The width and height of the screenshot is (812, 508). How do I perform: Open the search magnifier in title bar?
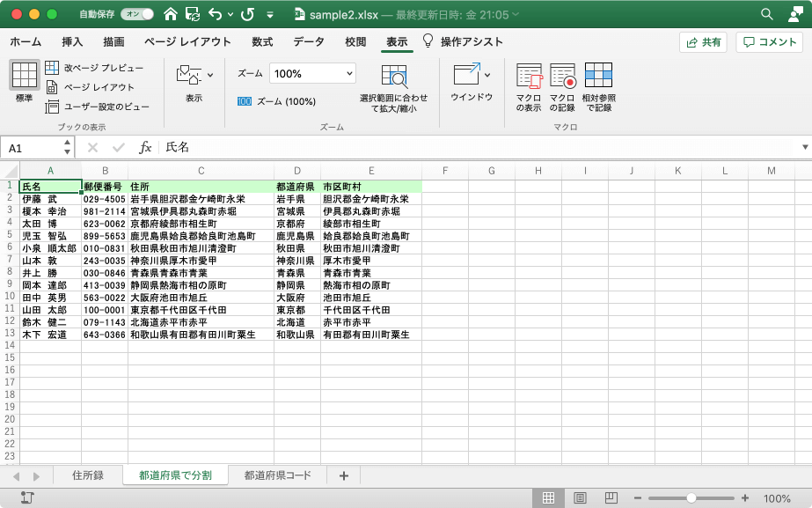pyautogui.click(x=766, y=14)
